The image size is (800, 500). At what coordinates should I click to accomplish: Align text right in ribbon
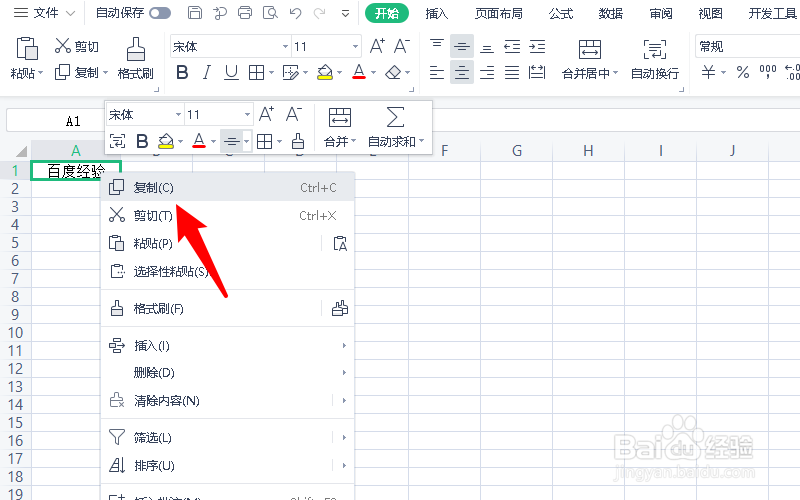pos(487,72)
